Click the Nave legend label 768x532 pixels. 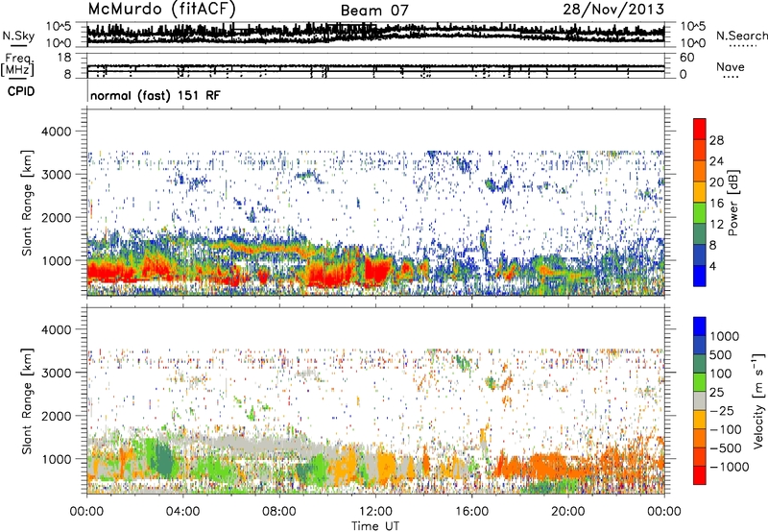click(731, 66)
